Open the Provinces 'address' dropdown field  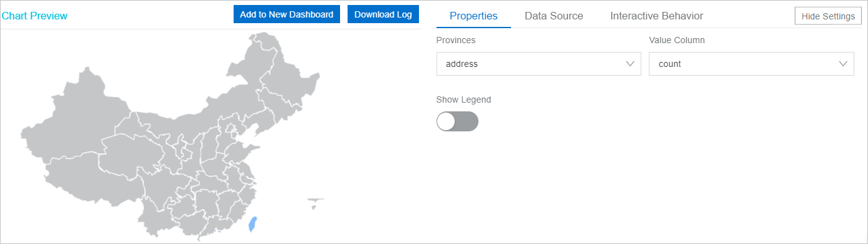pyautogui.click(x=539, y=64)
